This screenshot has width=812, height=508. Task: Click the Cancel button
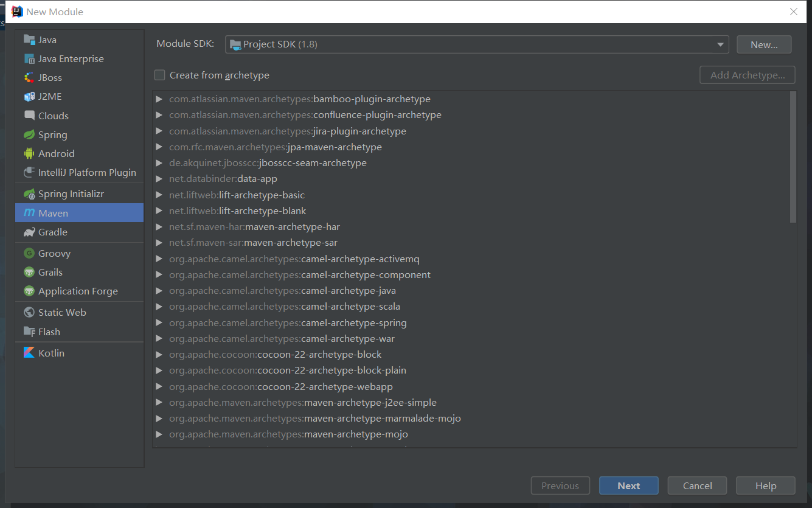tap(697, 485)
